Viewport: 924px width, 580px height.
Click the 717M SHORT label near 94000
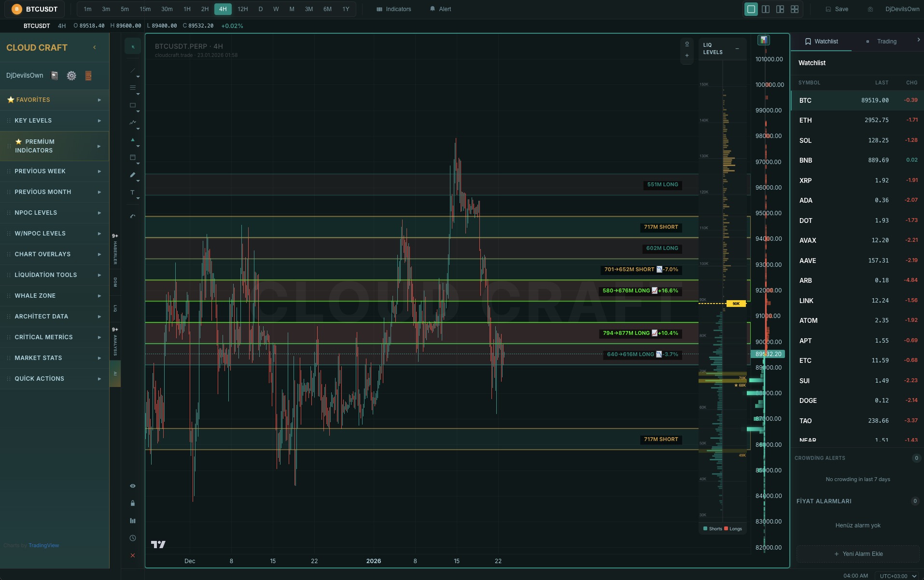pyautogui.click(x=661, y=227)
